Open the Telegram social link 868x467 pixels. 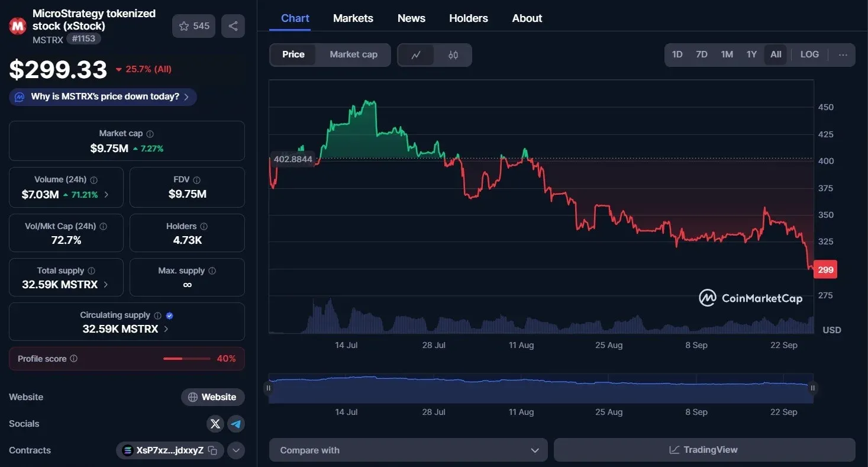[236, 424]
